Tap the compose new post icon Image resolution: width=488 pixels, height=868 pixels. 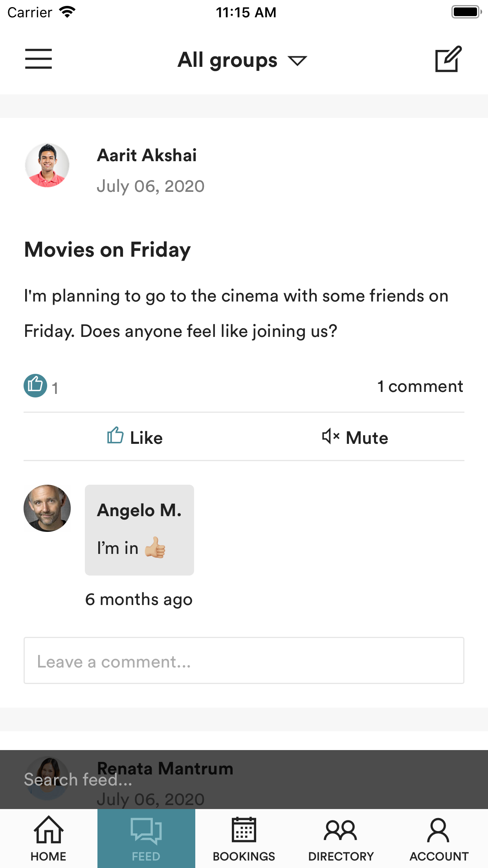(x=448, y=59)
